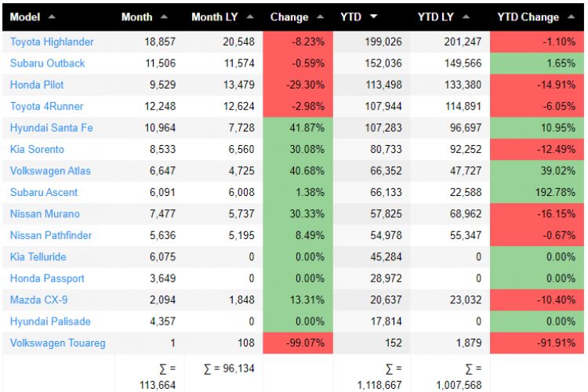Select Atlas YTD change 39.02%
588x392 pixels.
click(x=536, y=171)
